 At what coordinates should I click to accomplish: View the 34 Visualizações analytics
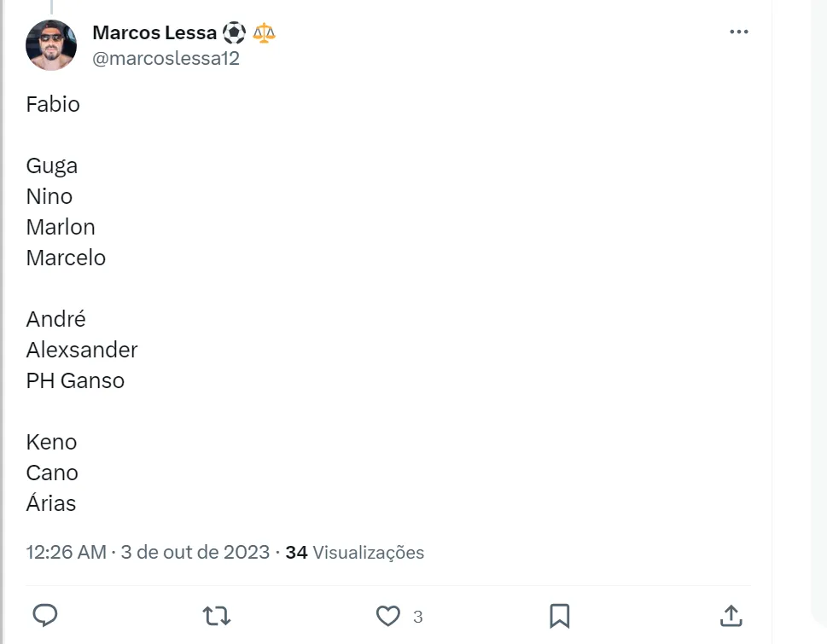(x=355, y=552)
